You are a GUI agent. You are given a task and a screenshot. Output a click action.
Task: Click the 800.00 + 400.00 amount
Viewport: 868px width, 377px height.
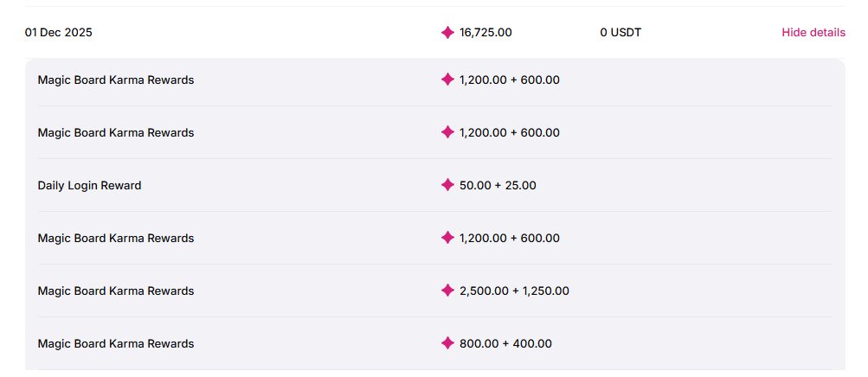[505, 343]
